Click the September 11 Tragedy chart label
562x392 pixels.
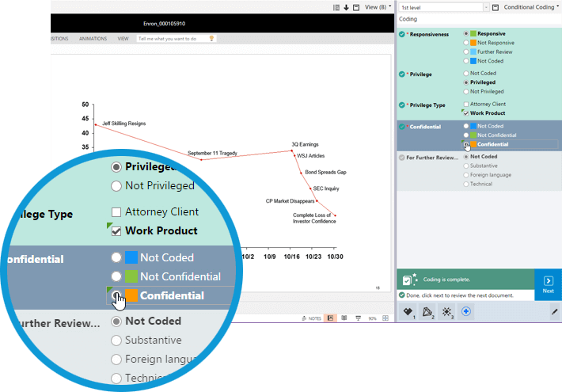(x=213, y=153)
